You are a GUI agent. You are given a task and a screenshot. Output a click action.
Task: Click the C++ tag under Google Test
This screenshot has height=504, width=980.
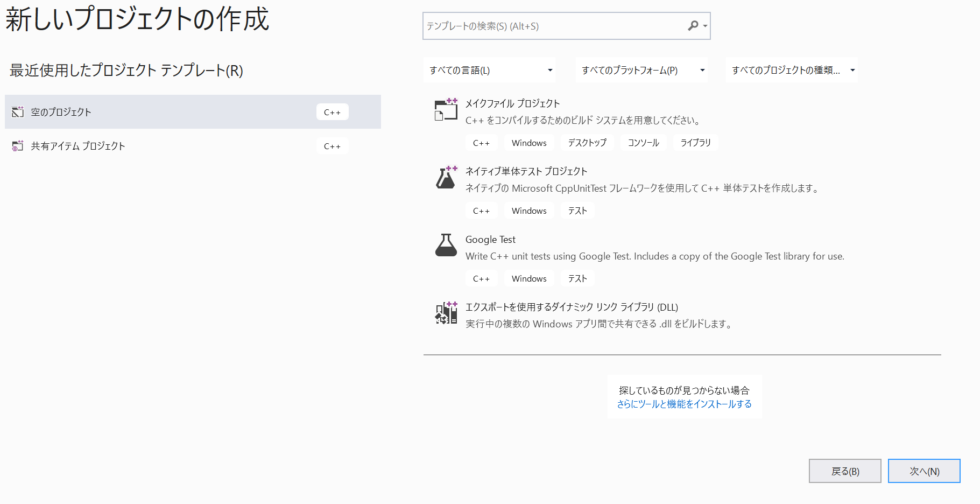tap(481, 278)
